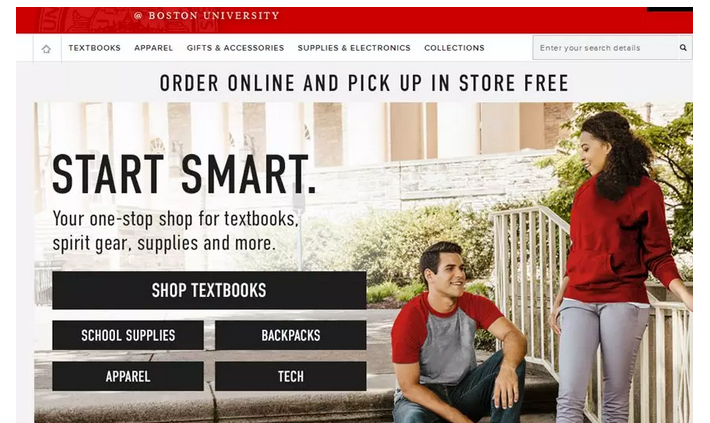The width and height of the screenshot is (710, 423).
Task: Click the black tab at header top-right
Action: coord(670,9)
